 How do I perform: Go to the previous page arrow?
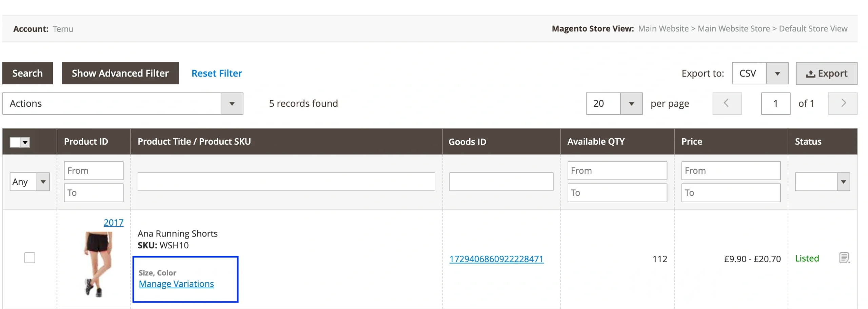[x=727, y=103]
